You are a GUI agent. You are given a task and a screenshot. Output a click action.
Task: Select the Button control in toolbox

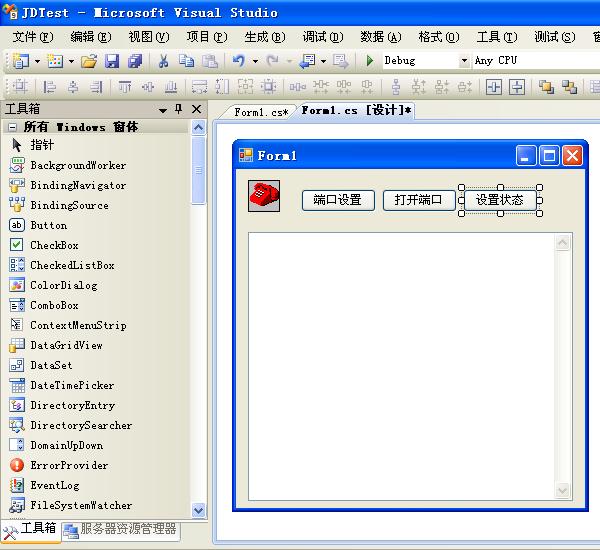[x=49, y=225]
